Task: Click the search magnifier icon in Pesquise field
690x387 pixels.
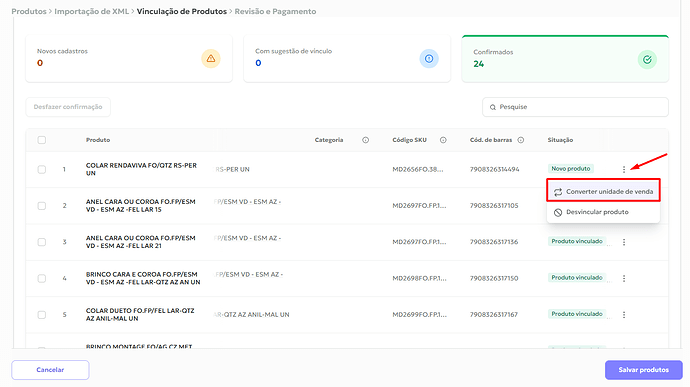Action: click(x=493, y=107)
